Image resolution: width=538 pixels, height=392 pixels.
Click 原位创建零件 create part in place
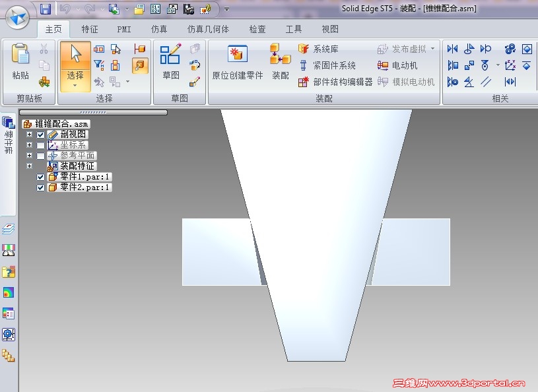(x=238, y=62)
